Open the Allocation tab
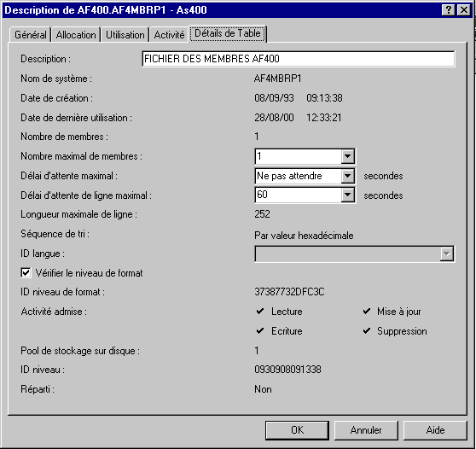Image resolution: width=476 pixels, height=449 pixels. (x=76, y=35)
